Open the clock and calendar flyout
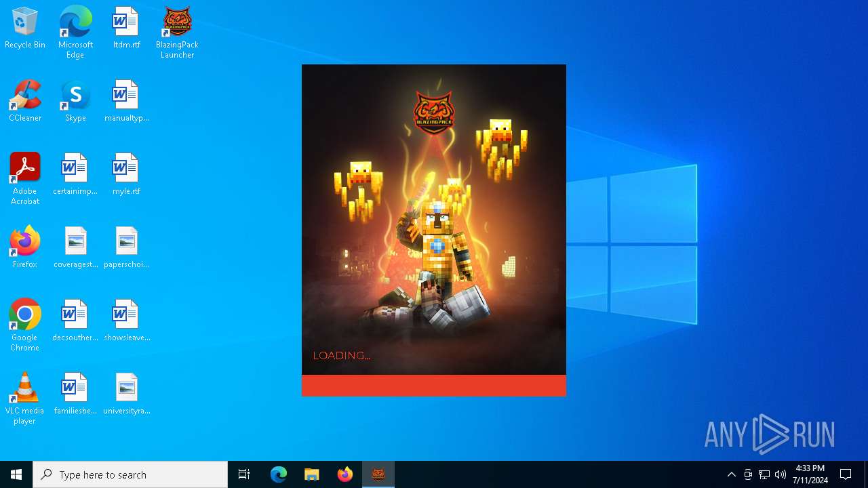 (810, 474)
